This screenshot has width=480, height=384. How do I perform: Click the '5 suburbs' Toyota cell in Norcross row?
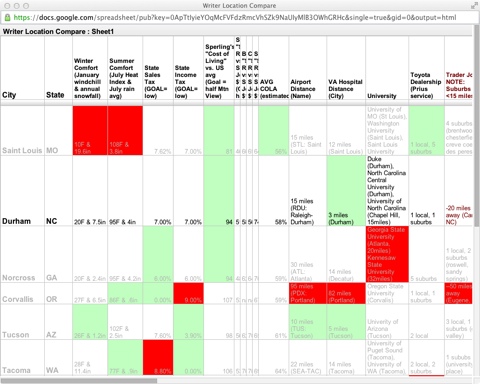(x=427, y=254)
